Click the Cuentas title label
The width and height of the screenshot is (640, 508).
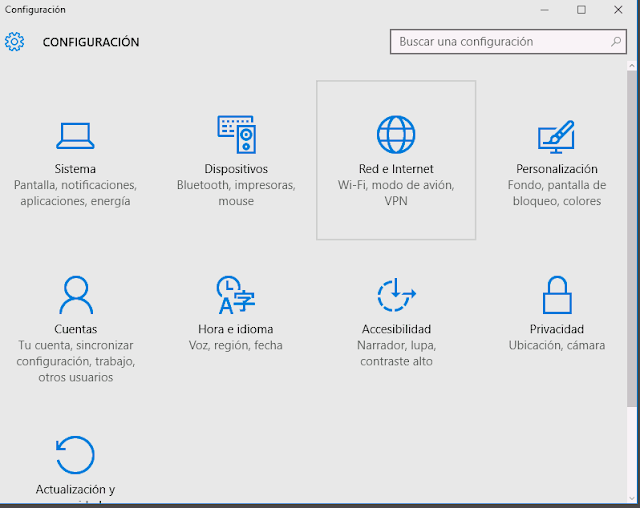pos(76,329)
